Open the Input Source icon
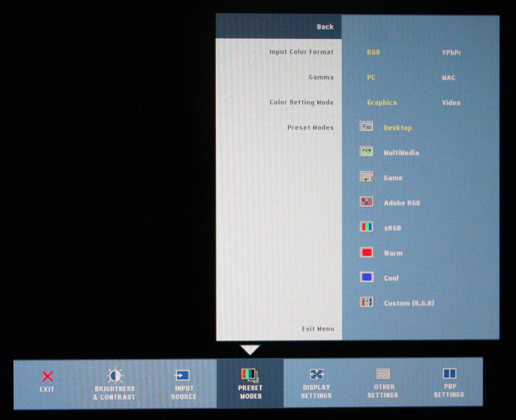Screen dimensions: 516x420 click(x=182, y=376)
